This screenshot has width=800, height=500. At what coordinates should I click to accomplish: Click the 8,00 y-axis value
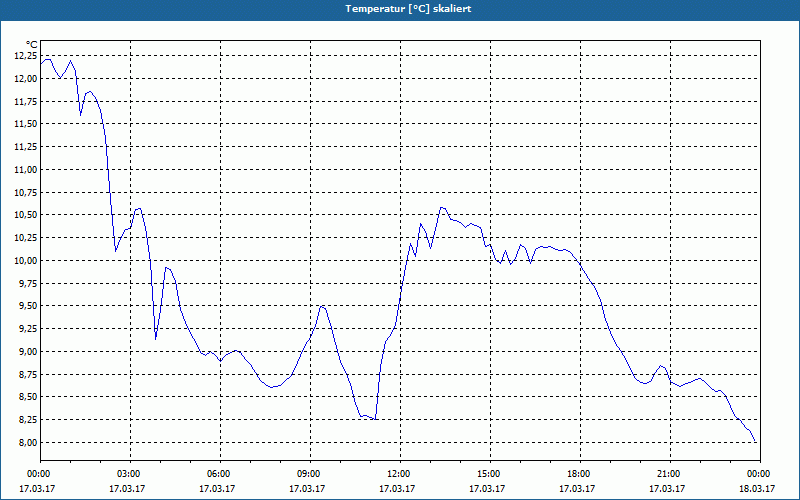point(28,443)
